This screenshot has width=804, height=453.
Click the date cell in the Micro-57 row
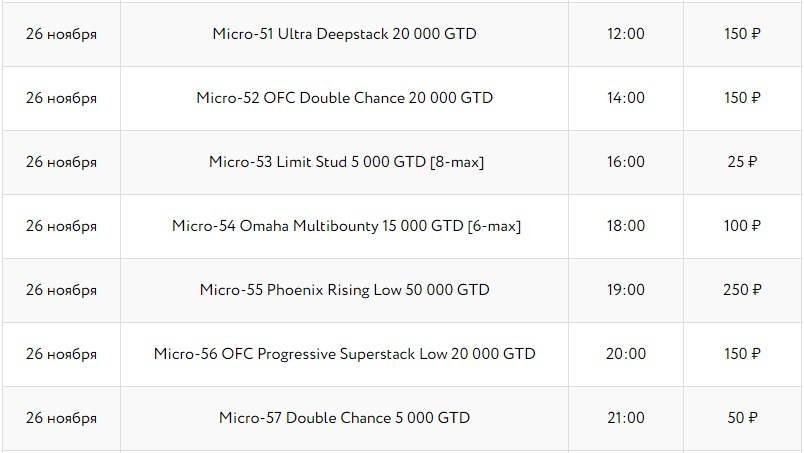tap(61, 418)
